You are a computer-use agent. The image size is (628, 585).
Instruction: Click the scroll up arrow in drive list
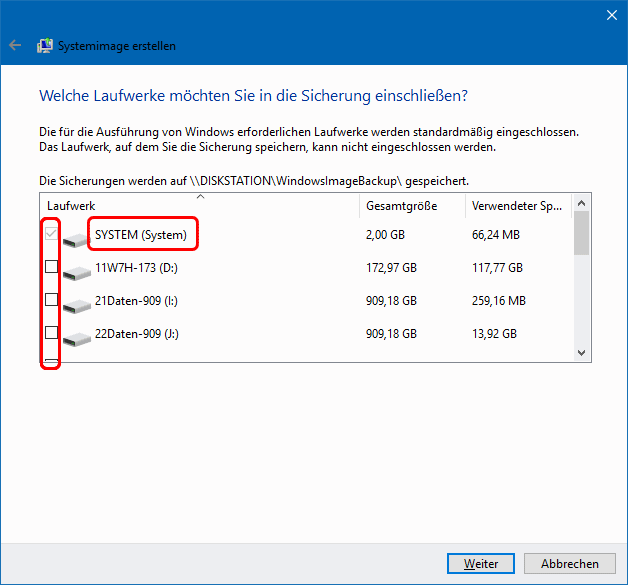tap(581, 203)
